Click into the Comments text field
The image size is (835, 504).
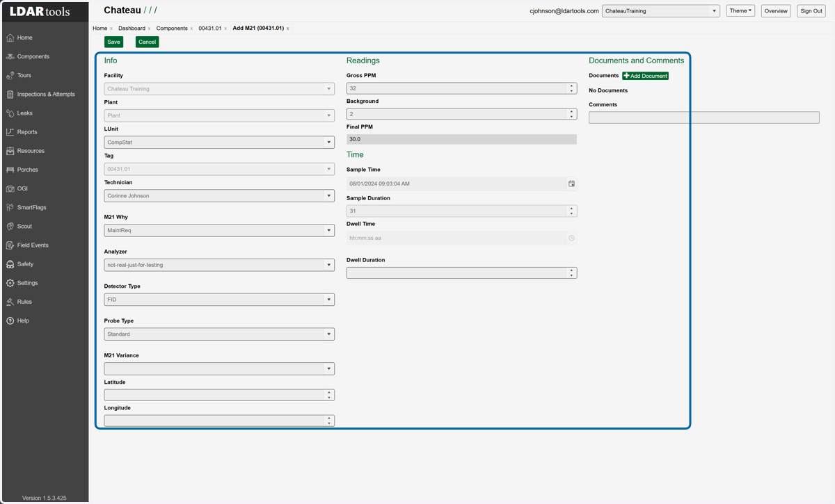[x=704, y=117]
